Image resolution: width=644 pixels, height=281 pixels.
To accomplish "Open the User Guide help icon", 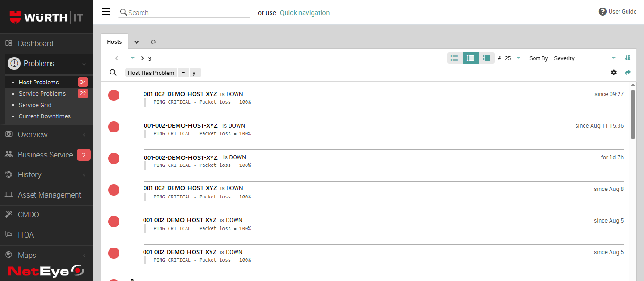I will pos(602,12).
